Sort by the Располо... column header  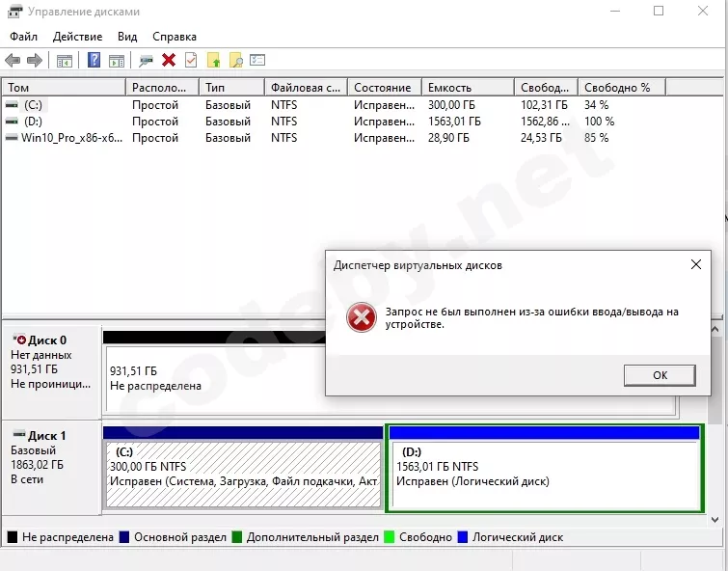163,88
